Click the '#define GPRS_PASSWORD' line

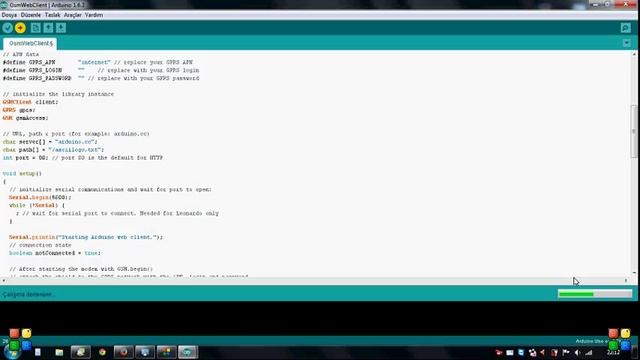point(101,78)
